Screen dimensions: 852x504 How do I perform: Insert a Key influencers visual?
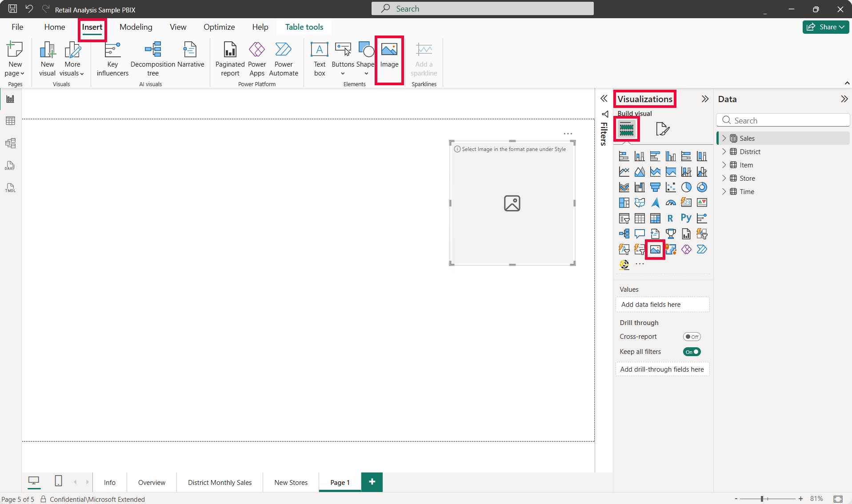pyautogui.click(x=112, y=60)
